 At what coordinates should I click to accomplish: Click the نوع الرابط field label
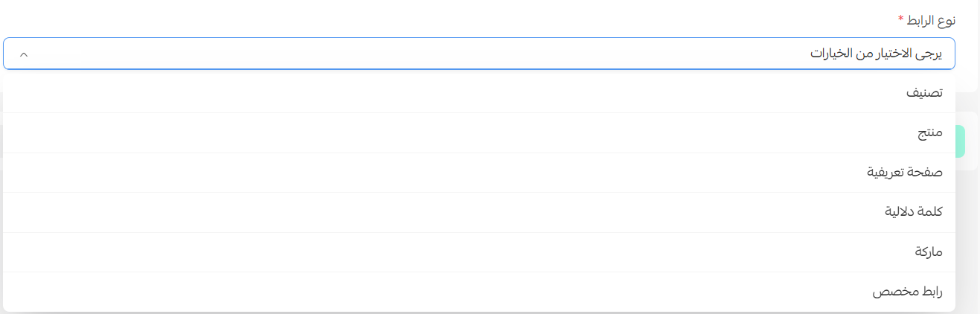click(932, 19)
